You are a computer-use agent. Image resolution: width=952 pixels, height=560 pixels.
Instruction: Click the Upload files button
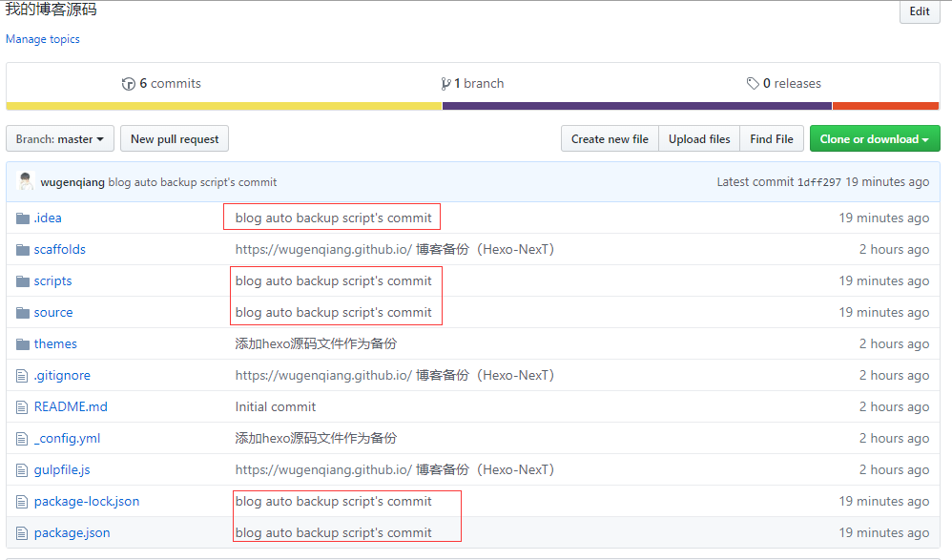tap(699, 139)
